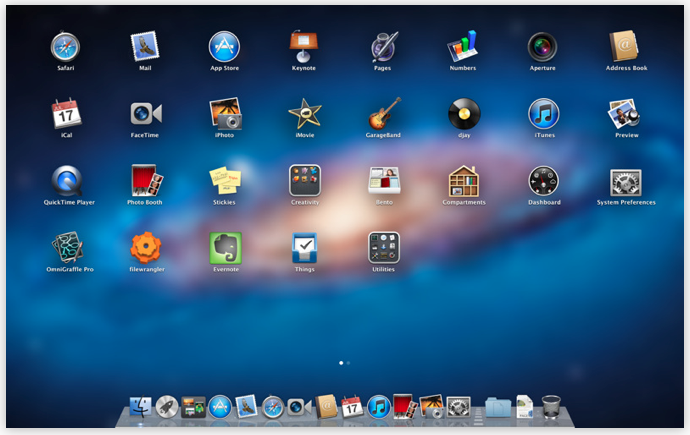Open FaceTime in the Launchpad grid
The height and width of the screenshot is (435, 690).
coord(146,114)
